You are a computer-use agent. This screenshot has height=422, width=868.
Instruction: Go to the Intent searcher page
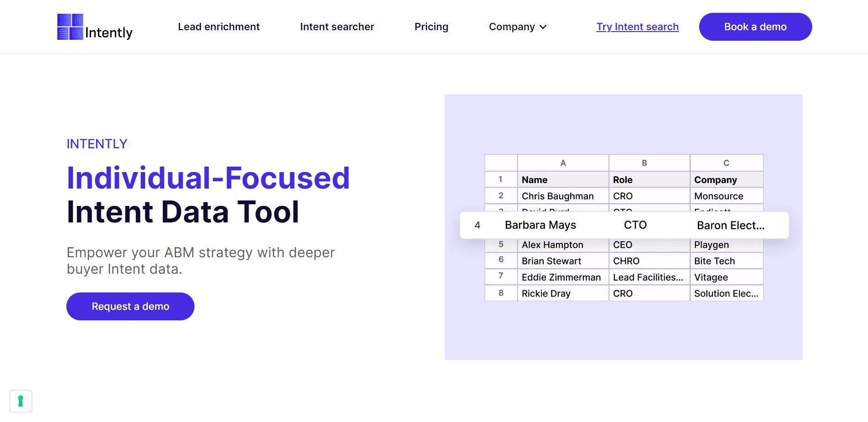click(337, 27)
